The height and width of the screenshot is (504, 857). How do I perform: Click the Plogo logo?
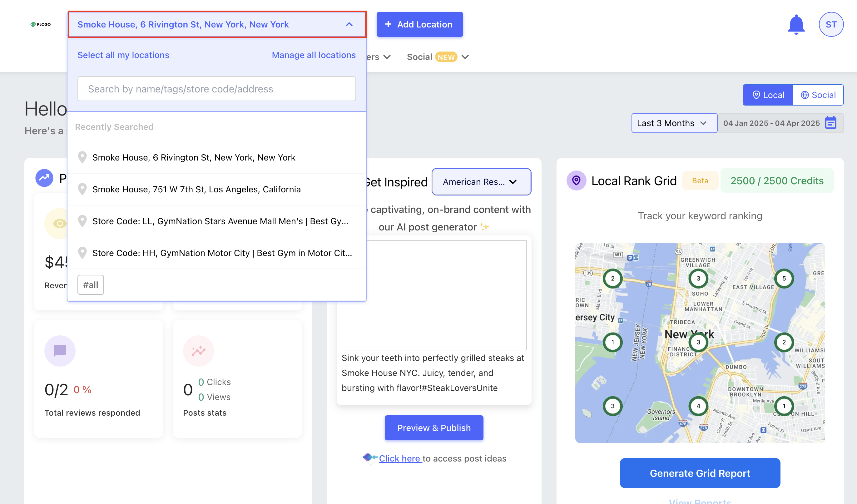click(41, 24)
